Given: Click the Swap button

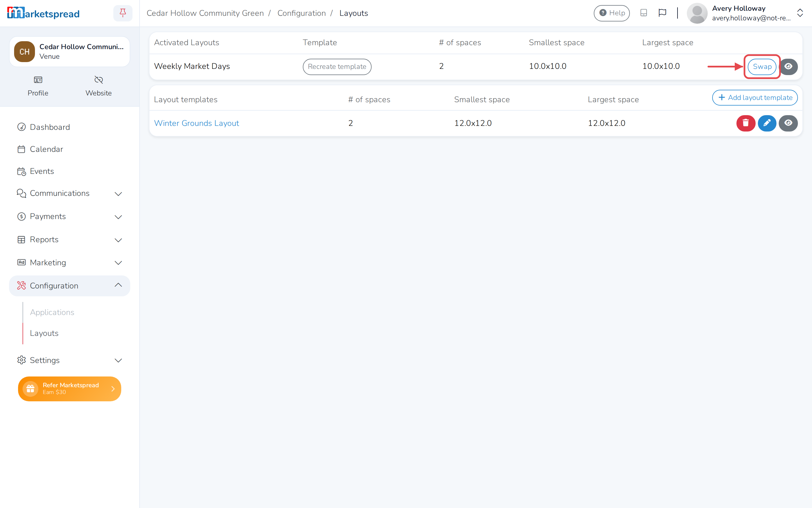Looking at the screenshot, I should [762, 67].
